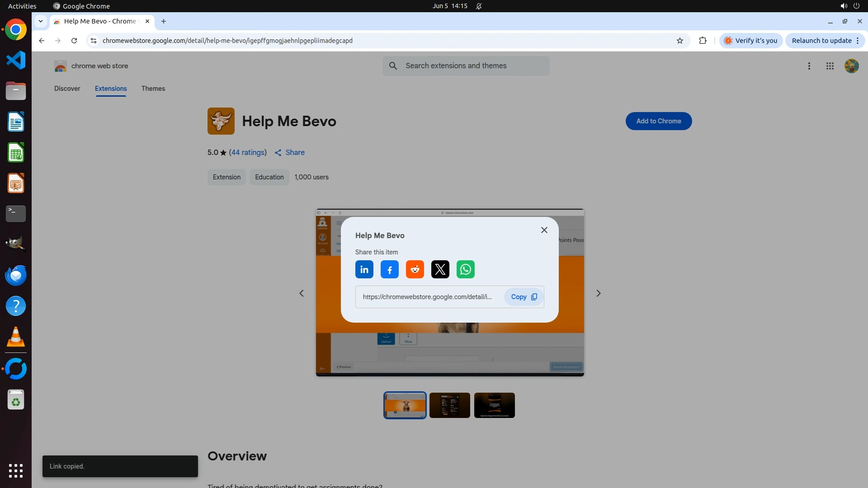Viewport: 868px width, 488px height.
Task: Open Chrome menu beside Relaunch to update
Action: pyautogui.click(x=858, y=41)
